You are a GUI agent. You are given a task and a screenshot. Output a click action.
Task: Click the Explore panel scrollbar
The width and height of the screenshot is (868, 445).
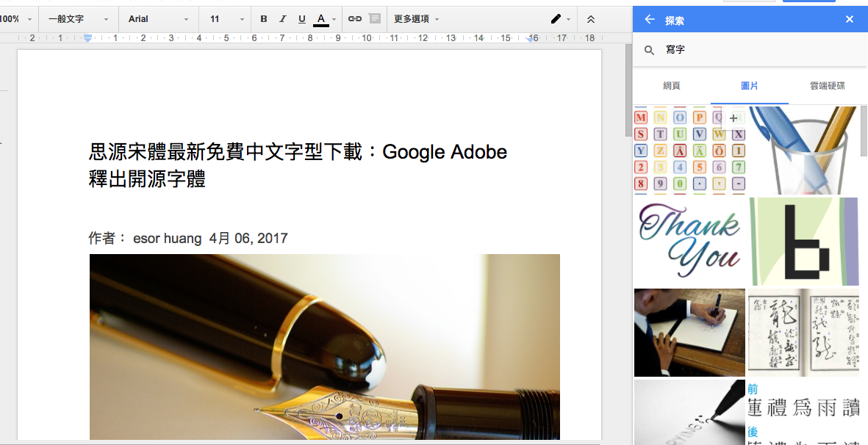point(864,131)
